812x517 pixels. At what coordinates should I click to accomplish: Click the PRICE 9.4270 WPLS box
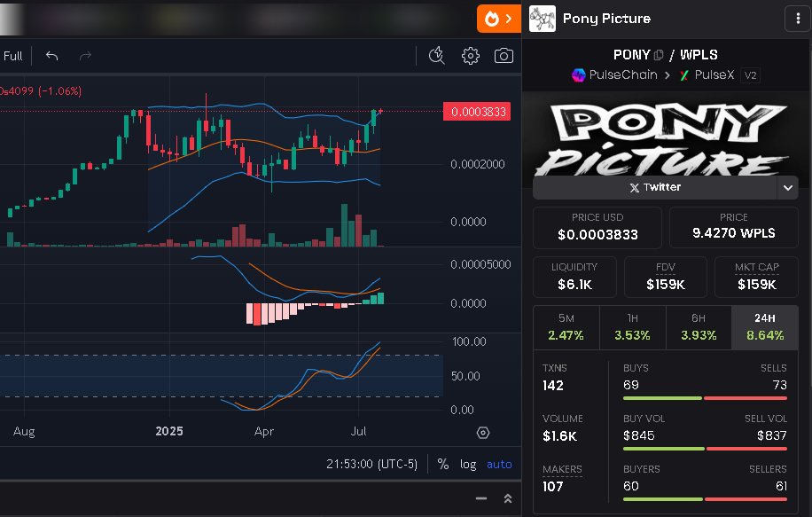[x=734, y=227]
